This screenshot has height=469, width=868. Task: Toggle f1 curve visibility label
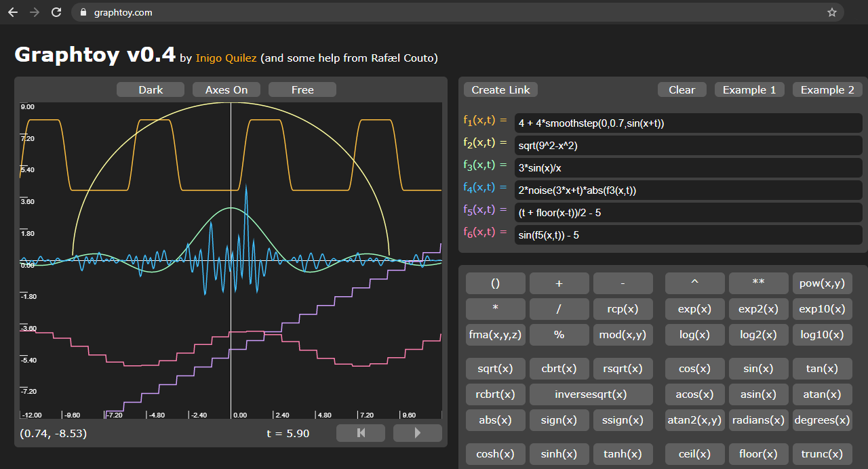pyautogui.click(x=485, y=120)
